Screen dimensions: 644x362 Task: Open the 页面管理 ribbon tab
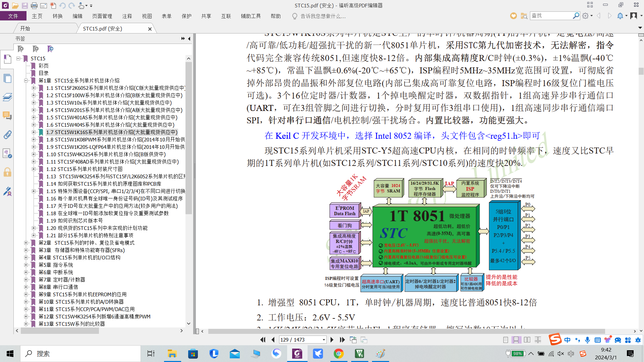[102, 16]
